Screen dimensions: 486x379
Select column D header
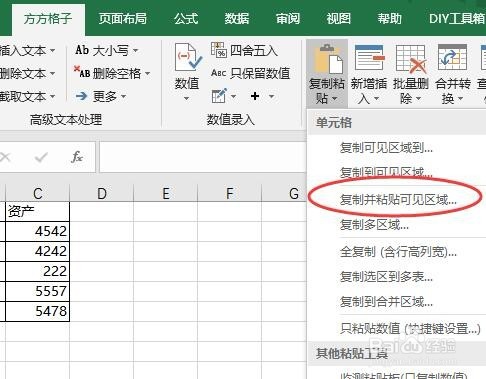pos(102,193)
